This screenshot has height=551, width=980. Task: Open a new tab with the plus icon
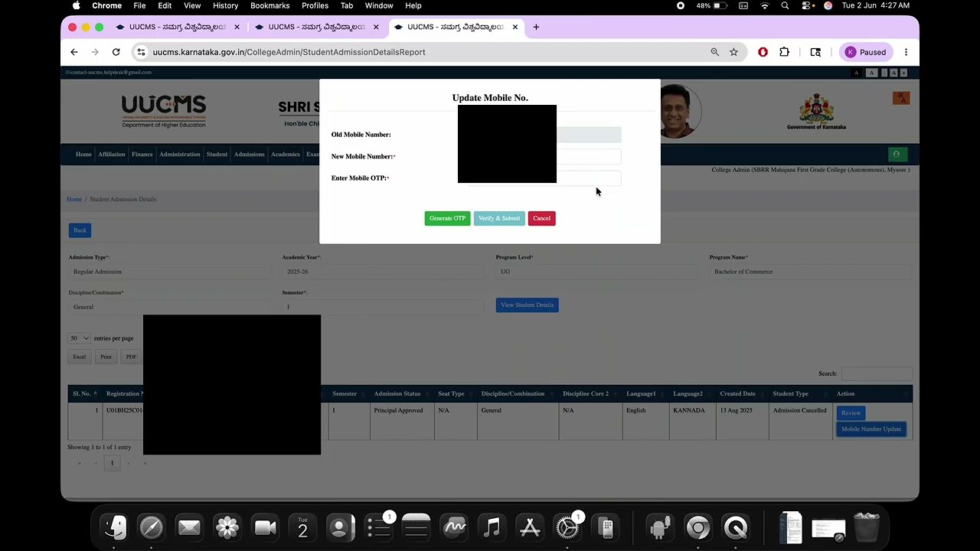(536, 27)
